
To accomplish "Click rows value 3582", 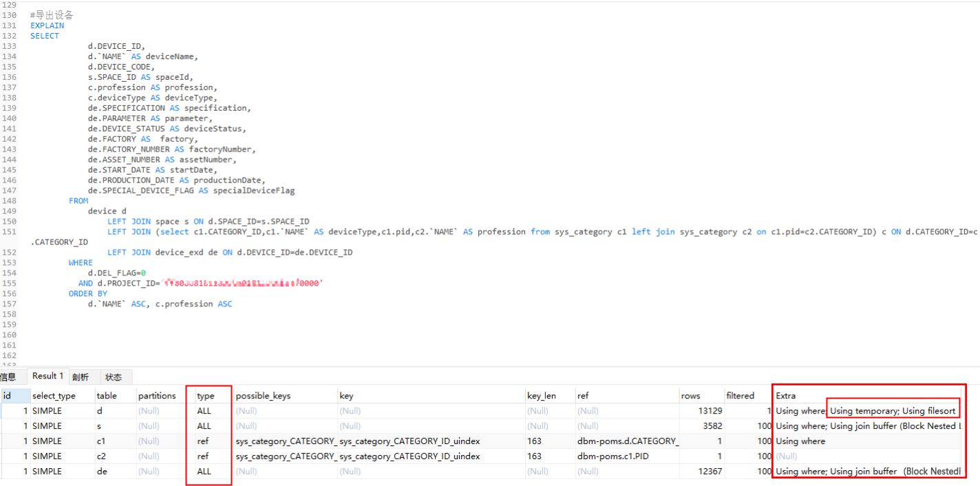I will [701, 426].
